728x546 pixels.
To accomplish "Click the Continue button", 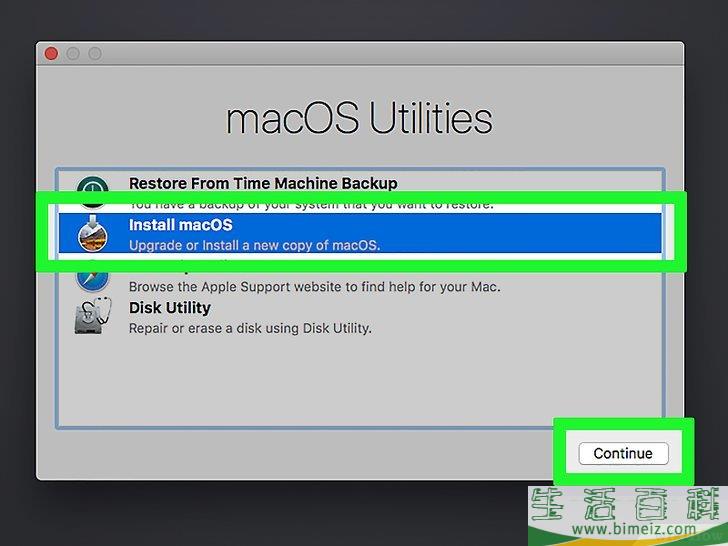I will click(x=623, y=453).
